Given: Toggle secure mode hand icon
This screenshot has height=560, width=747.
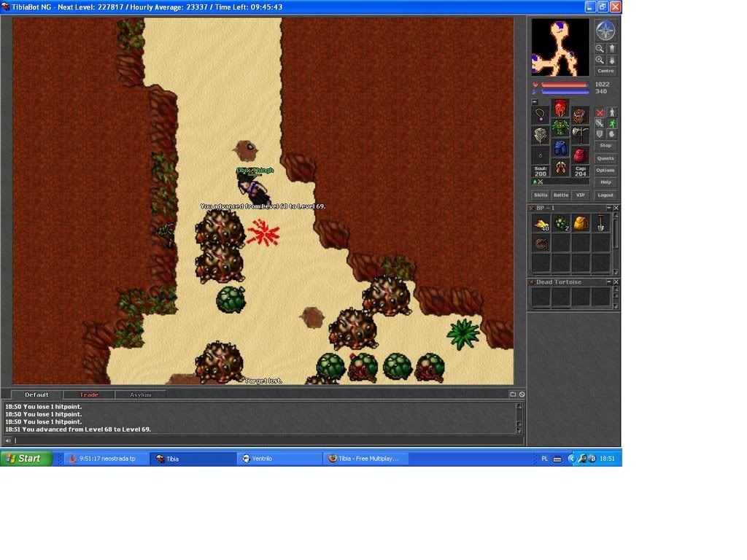Looking at the screenshot, I should (612, 134).
